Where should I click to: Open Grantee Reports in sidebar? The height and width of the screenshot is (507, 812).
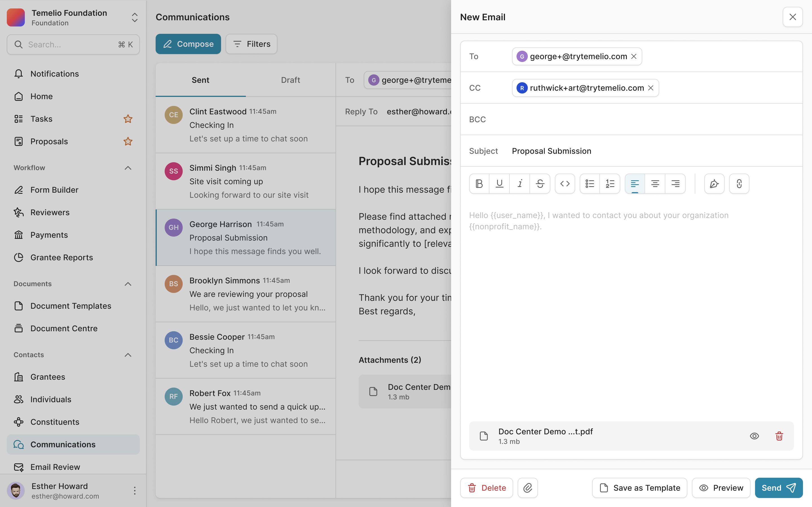pyautogui.click(x=62, y=257)
